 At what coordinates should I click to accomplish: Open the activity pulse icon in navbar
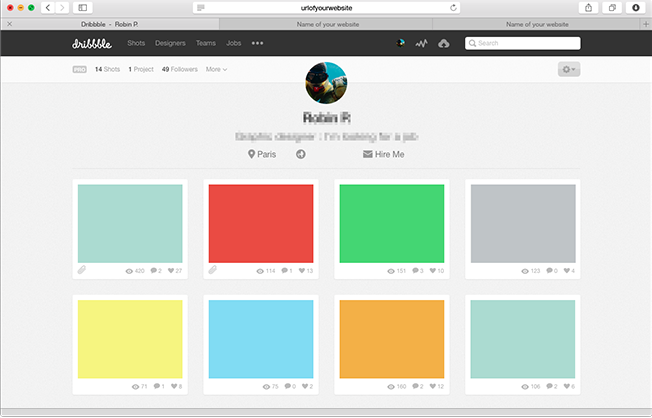tap(422, 43)
